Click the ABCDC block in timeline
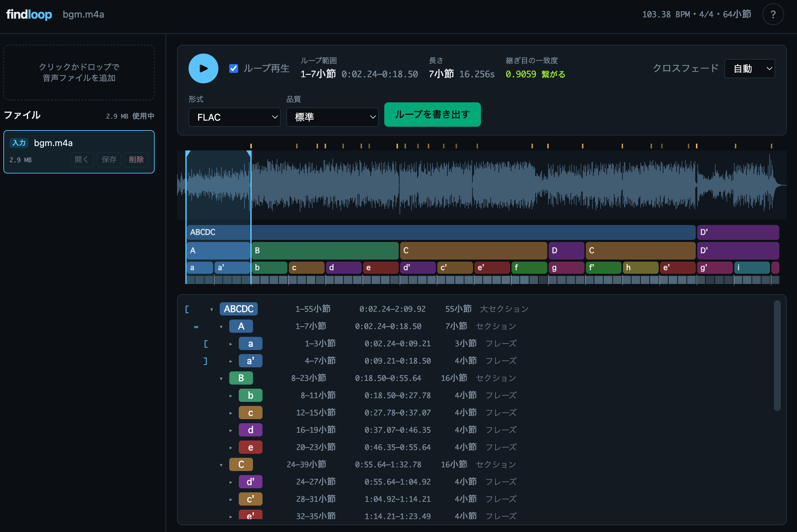797x532 pixels. pyautogui.click(x=441, y=232)
